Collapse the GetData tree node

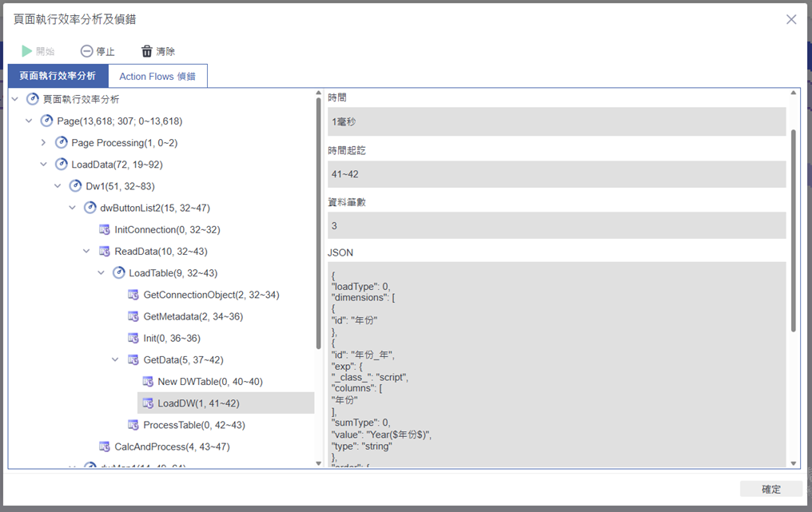coord(116,360)
